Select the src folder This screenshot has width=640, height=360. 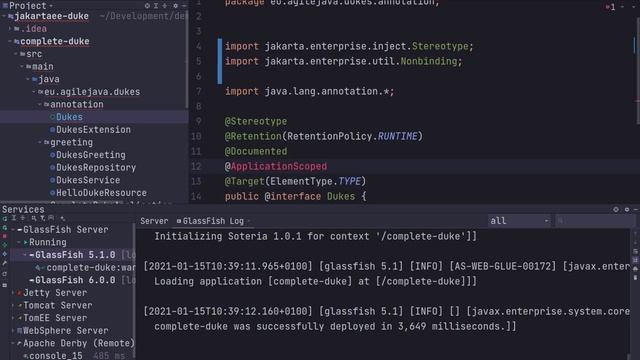pyautogui.click(x=34, y=54)
